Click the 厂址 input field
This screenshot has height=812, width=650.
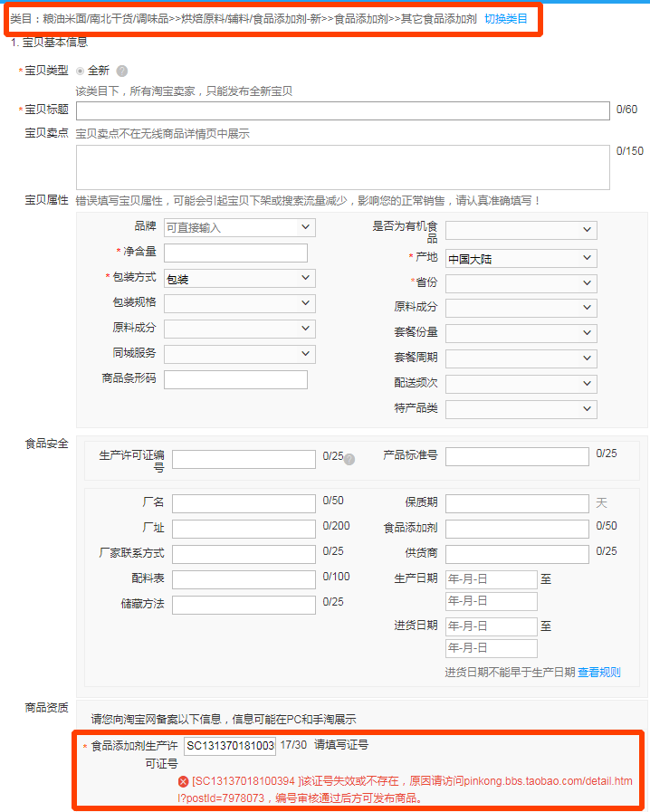point(244,530)
